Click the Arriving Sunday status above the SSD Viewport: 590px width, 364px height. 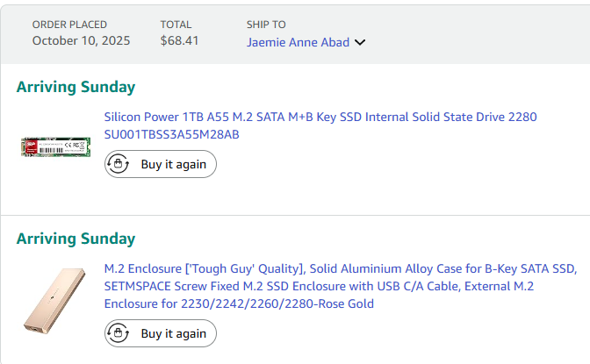(x=76, y=87)
